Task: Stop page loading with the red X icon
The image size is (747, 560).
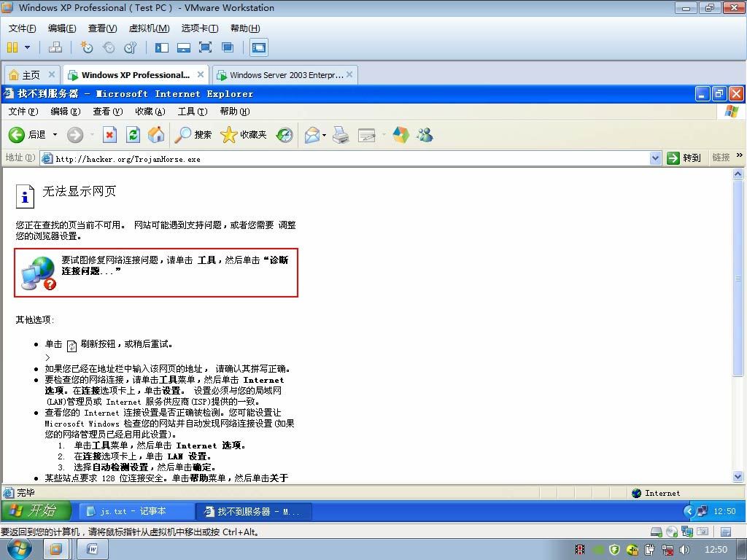Action: click(x=109, y=135)
